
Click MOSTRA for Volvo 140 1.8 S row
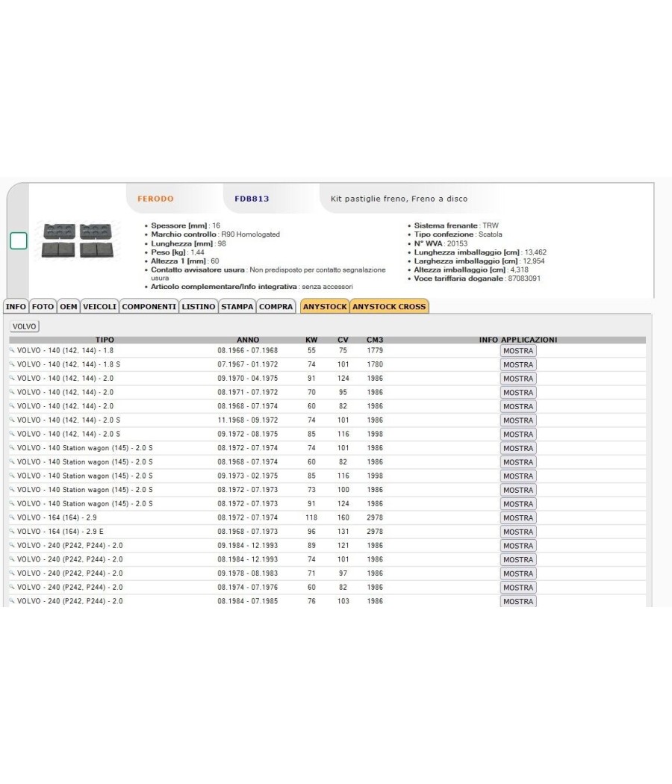518,365
